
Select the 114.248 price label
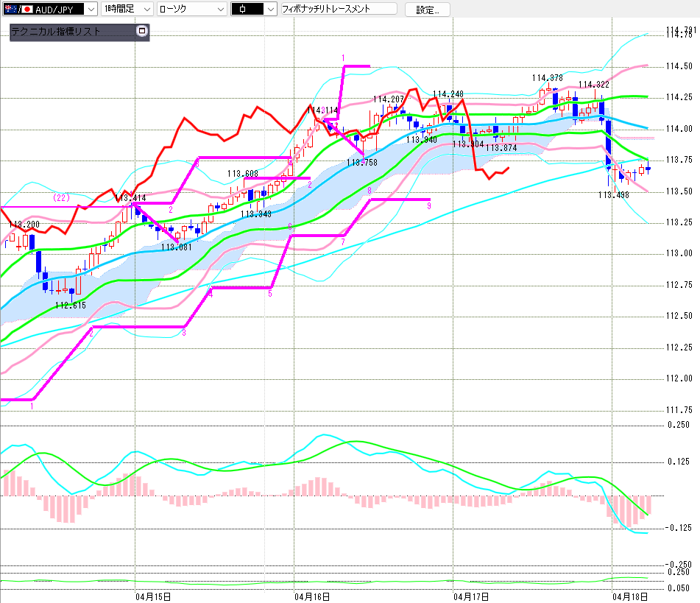pyautogui.click(x=448, y=94)
